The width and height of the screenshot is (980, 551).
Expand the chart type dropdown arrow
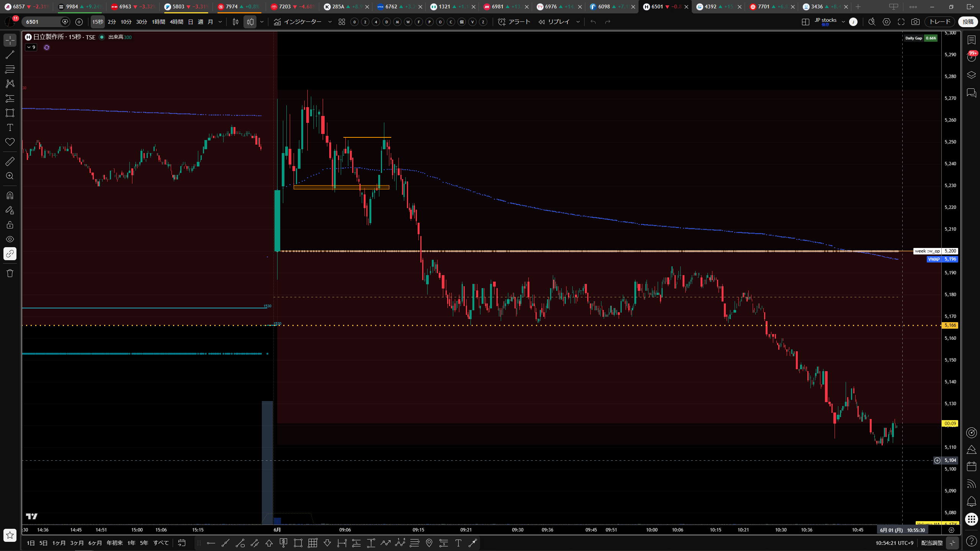262,22
